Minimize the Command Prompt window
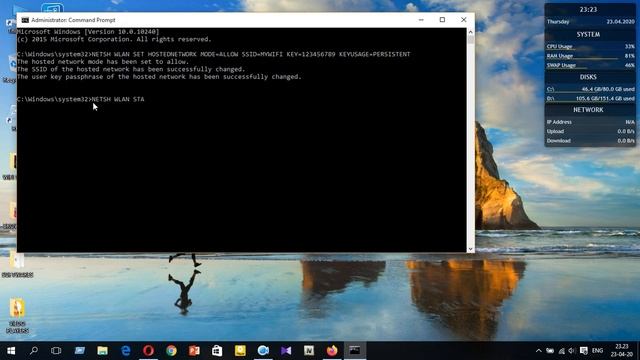This screenshot has width=640, height=360. click(x=421, y=20)
